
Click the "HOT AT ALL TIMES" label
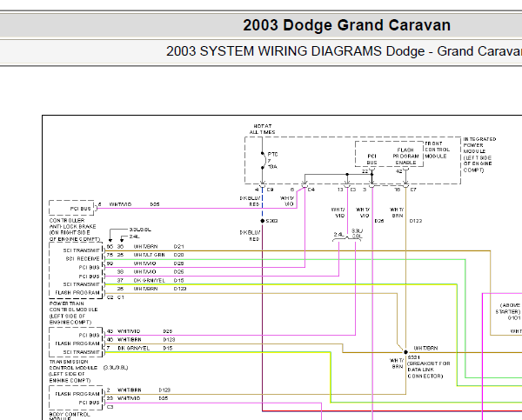point(263,129)
